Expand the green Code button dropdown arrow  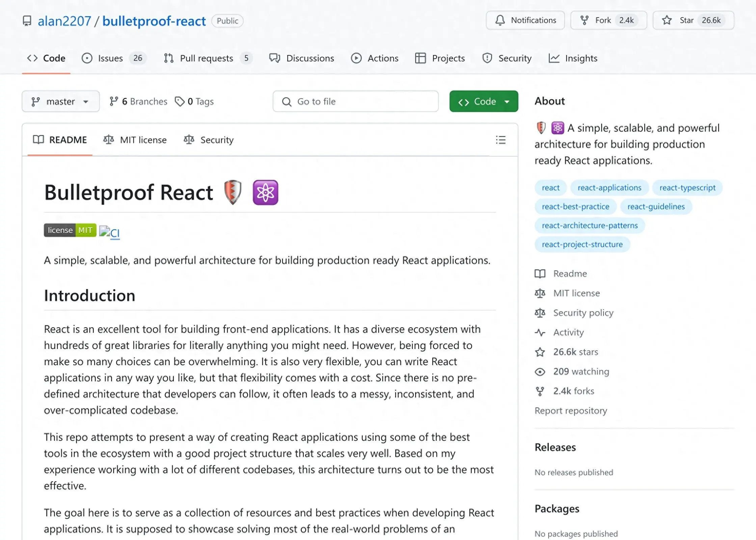507,101
